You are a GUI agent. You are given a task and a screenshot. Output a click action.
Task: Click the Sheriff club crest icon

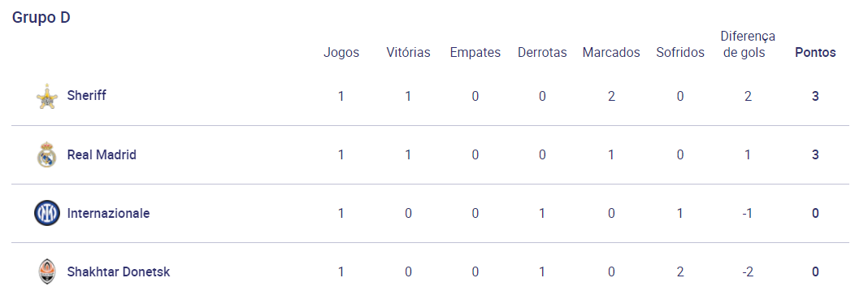click(x=47, y=97)
